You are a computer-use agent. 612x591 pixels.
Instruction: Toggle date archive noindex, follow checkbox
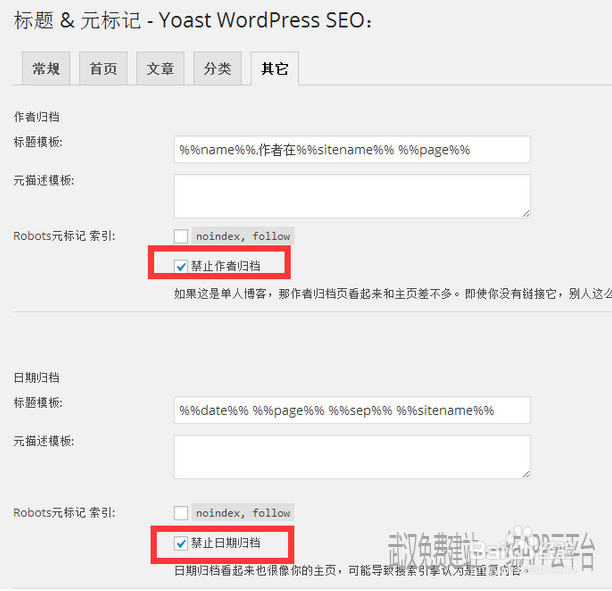tap(181, 513)
